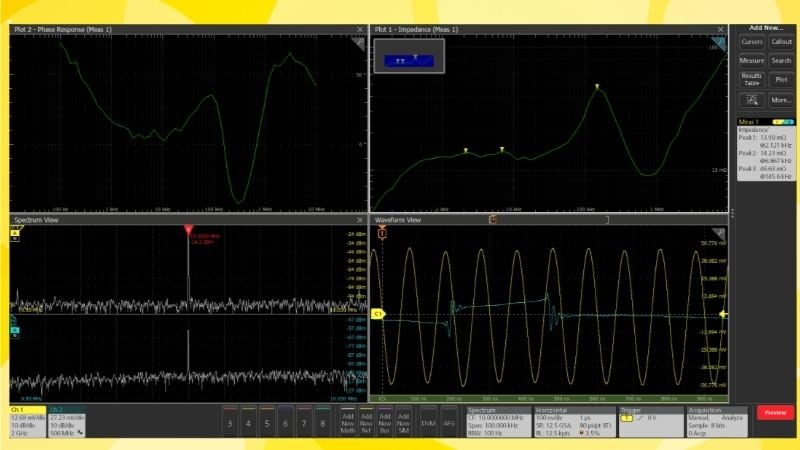
Task: Add a new Callout
Action: [781, 42]
